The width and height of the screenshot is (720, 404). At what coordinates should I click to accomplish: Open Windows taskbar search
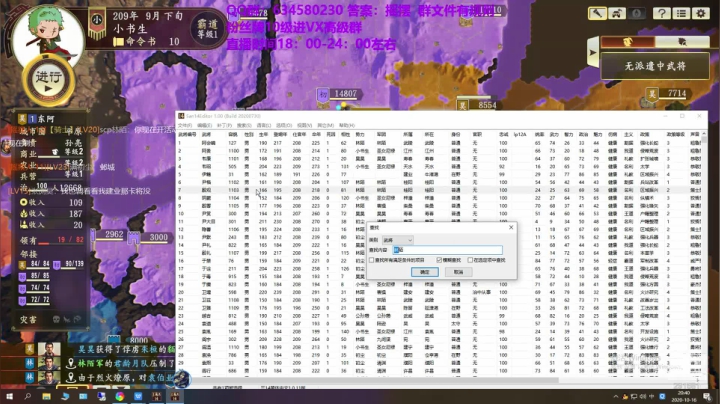(28, 396)
